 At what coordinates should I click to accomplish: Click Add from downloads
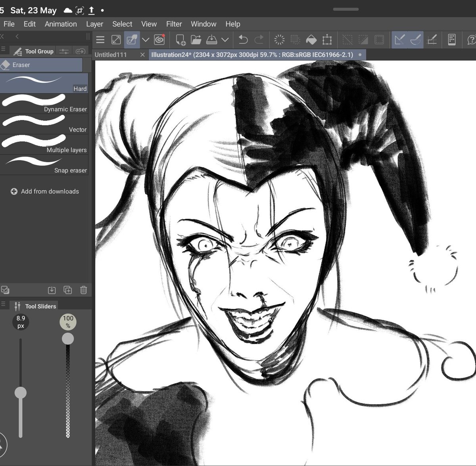44,191
